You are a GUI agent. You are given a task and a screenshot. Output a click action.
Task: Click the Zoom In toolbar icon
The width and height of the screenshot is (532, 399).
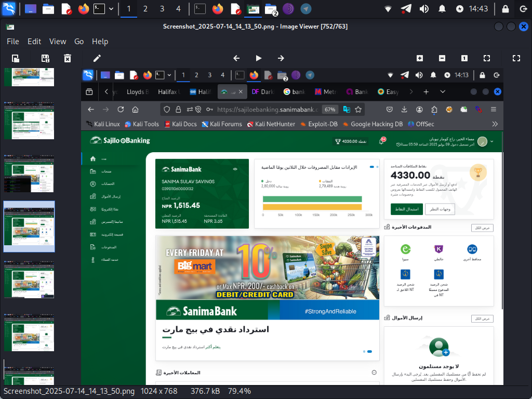pos(420,58)
